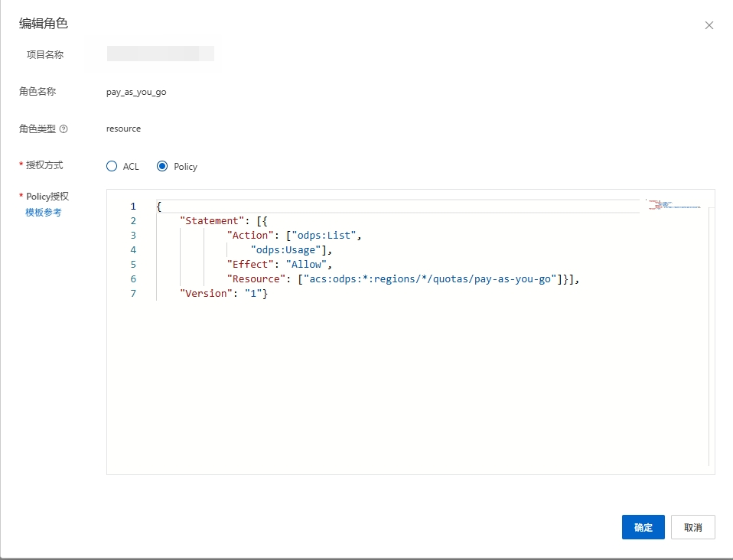Close the 编辑角色 dialog with the X icon
The height and width of the screenshot is (560, 733).
709,25
